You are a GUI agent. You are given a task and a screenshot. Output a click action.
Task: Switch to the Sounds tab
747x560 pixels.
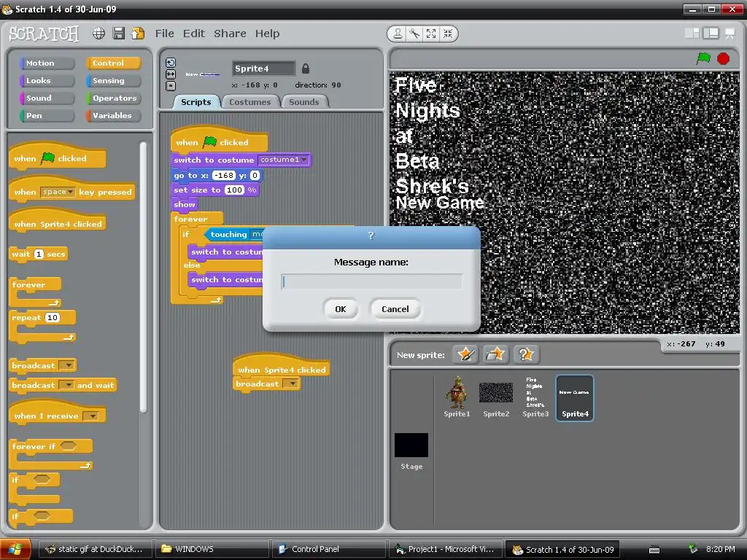coord(304,102)
